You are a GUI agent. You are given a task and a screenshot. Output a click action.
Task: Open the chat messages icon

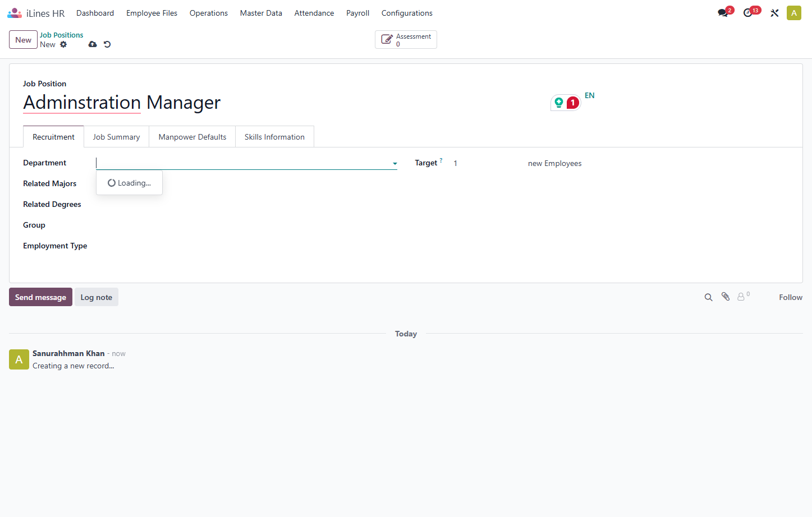point(723,13)
